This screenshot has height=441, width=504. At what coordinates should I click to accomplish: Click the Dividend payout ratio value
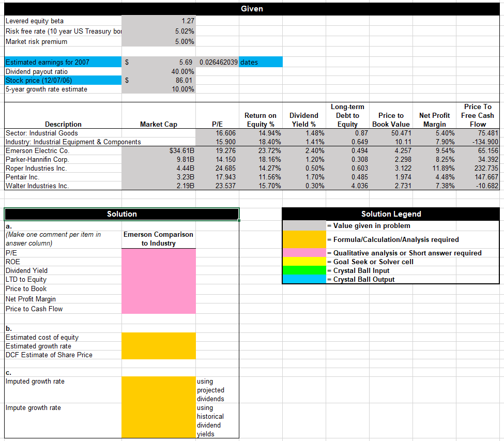[158, 71]
